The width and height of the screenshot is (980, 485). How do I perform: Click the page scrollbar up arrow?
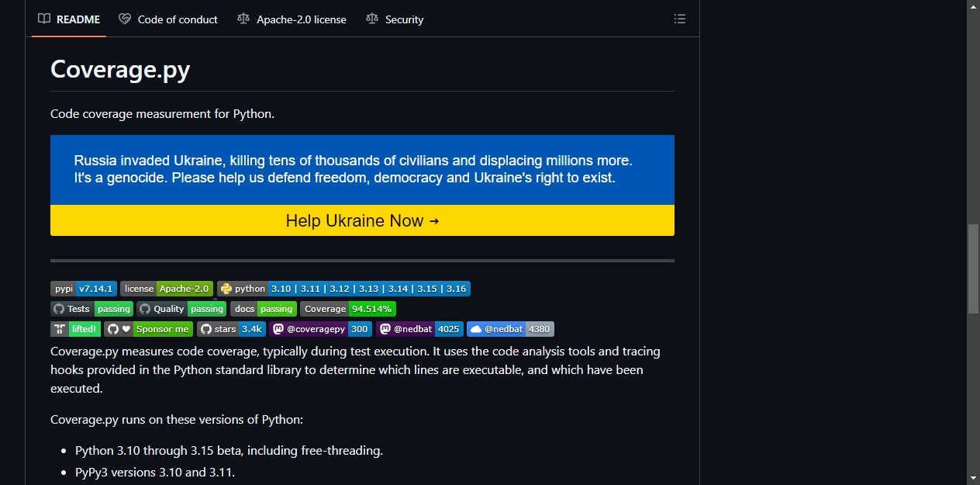point(973,6)
